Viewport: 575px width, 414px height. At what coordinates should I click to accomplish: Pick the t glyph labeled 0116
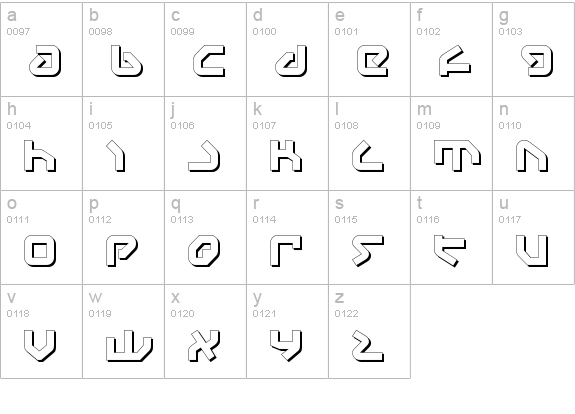coord(451,237)
